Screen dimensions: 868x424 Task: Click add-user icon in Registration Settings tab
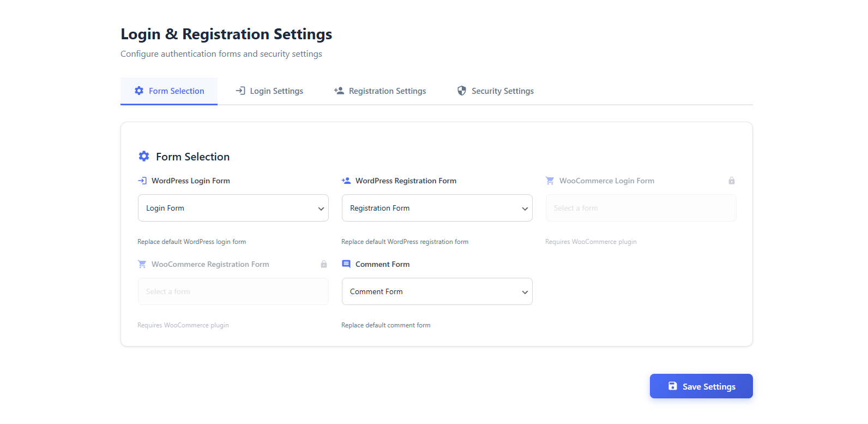coord(339,91)
